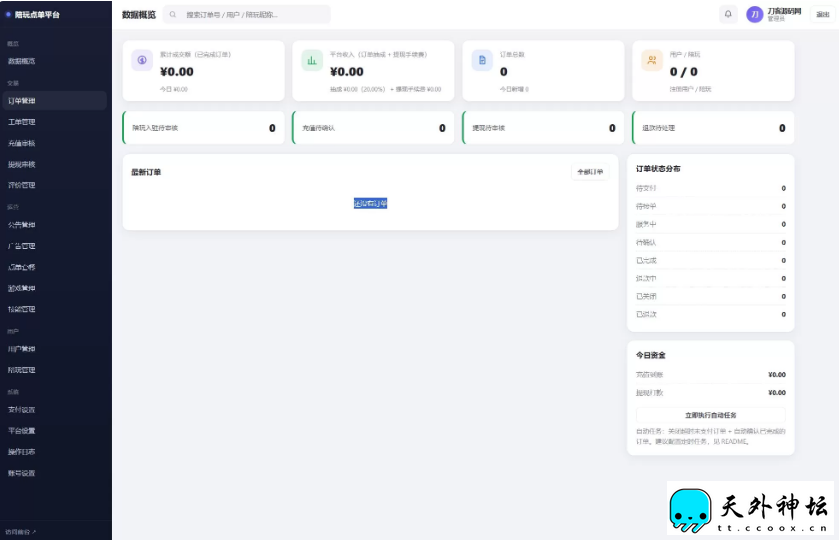Image resolution: width=839 pixels, height=540 pixels.
Task: Click the blue document icon on orders card
Action: [x=482, y=60]
